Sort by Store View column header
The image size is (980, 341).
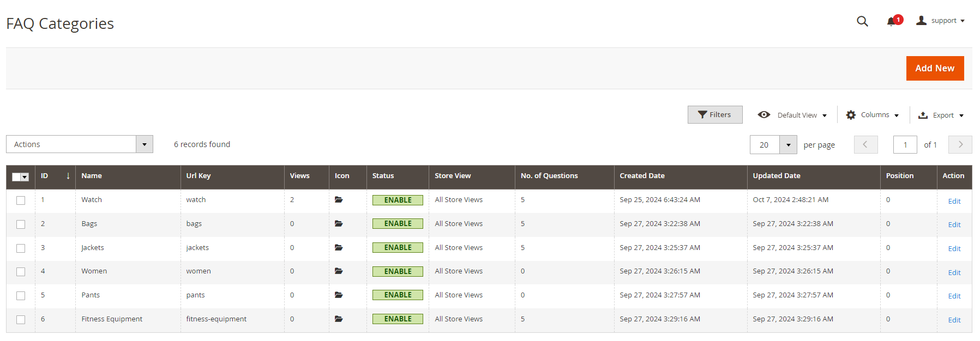[x=472, y=176]
